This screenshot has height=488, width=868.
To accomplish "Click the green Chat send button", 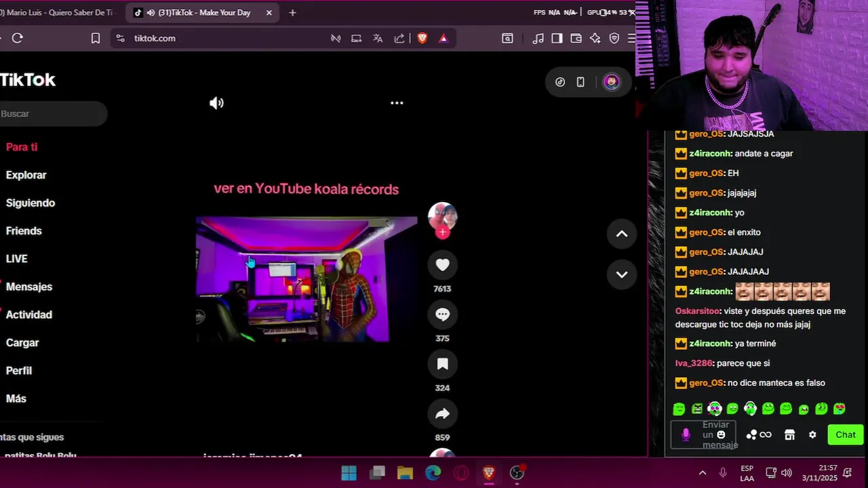I will pyautogui.click(x=845, y=435).
